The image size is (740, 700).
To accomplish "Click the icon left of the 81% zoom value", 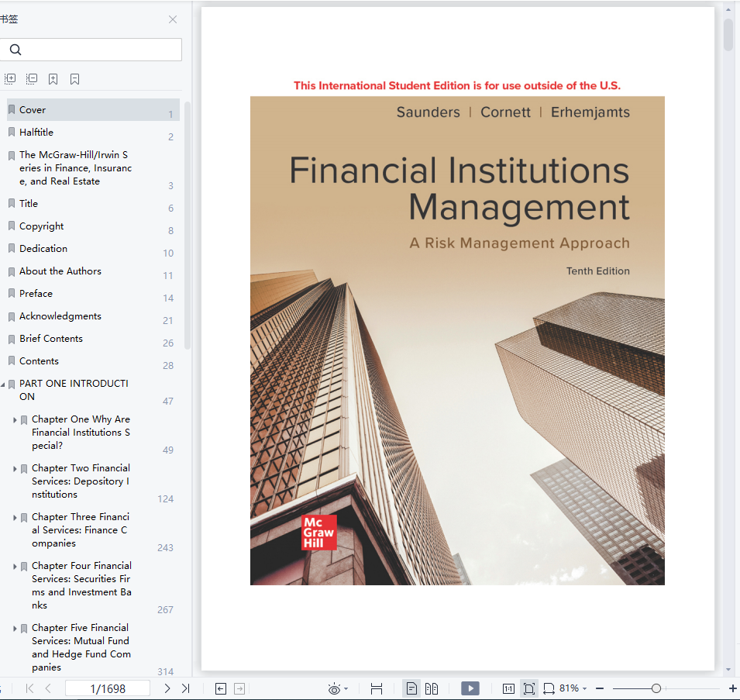I will [549, 688].
